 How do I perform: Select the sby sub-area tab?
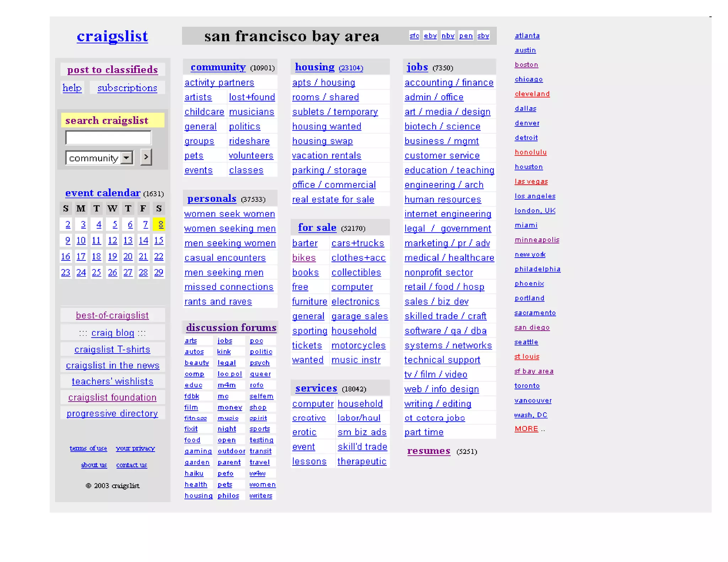483,36
